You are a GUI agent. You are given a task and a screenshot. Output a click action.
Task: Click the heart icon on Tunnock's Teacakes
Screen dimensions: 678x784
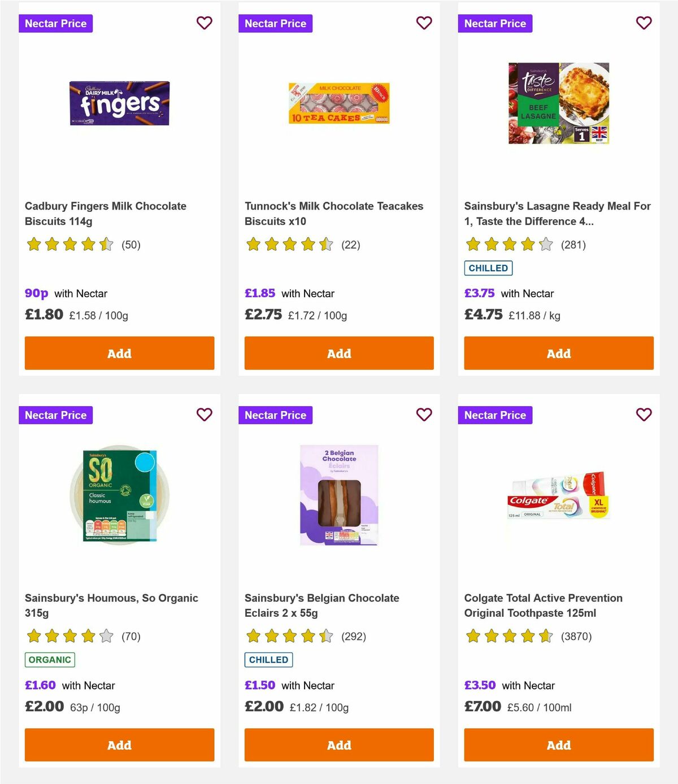point(424,23)
